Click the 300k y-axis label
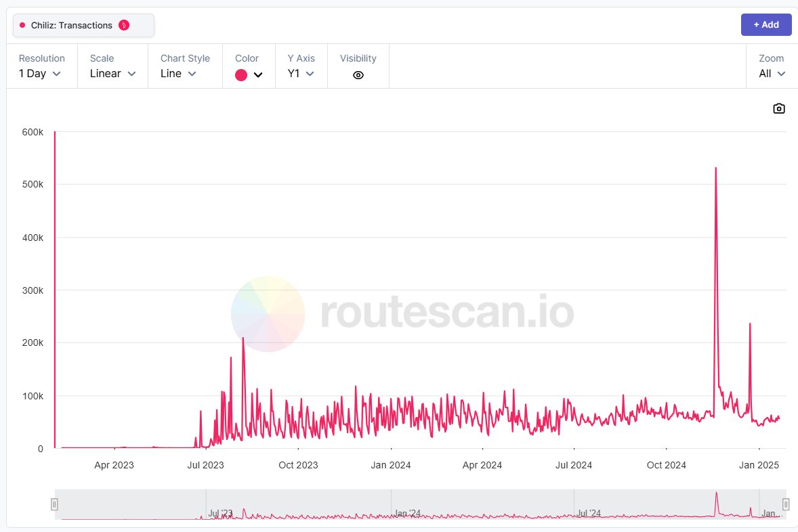798x532 pixels. click(33, 290)
